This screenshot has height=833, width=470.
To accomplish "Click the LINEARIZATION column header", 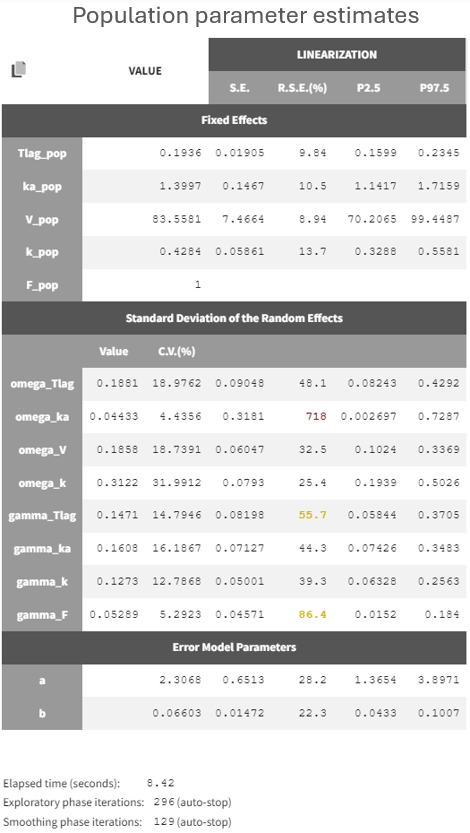I will tap(337, 55).
